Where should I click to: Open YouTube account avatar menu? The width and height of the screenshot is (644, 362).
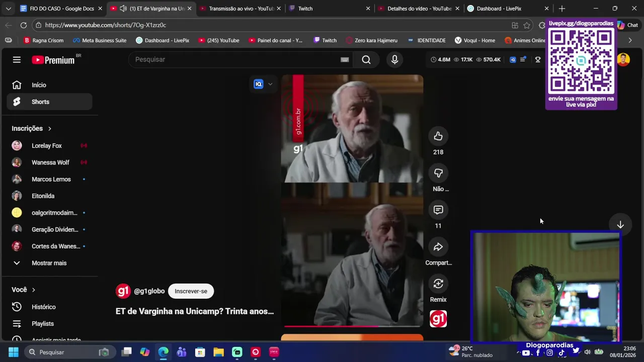click(x=623, y=60)
